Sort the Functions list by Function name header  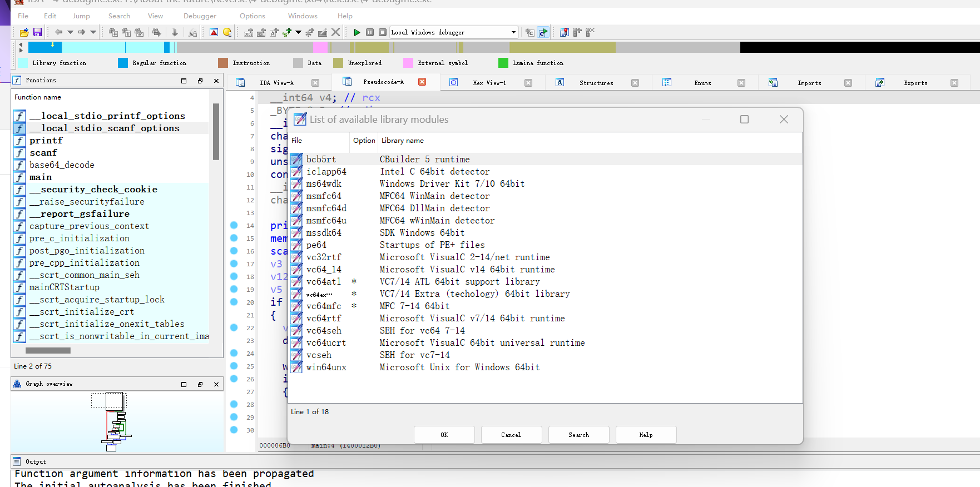pos(38,97)
